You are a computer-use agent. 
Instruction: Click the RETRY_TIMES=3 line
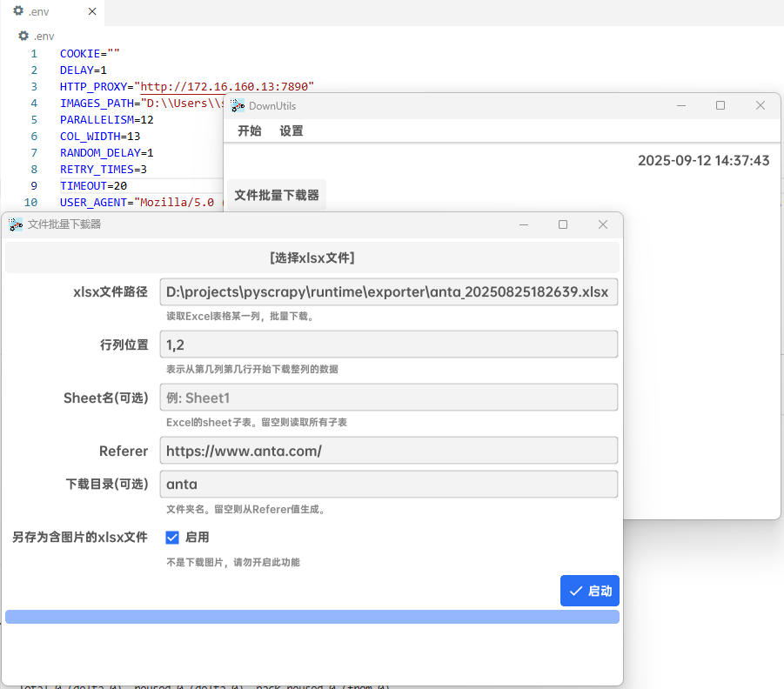(104, 169)
